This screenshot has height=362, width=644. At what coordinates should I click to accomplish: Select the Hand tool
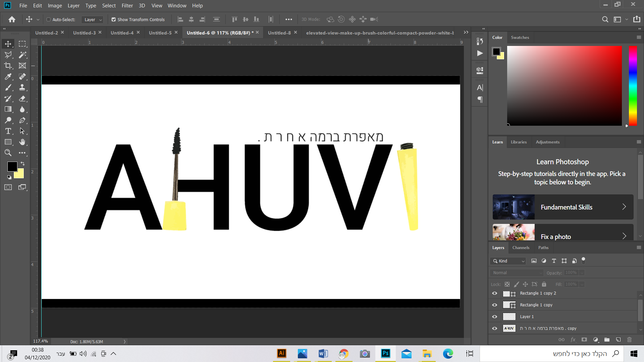click(x=22, y=142)
